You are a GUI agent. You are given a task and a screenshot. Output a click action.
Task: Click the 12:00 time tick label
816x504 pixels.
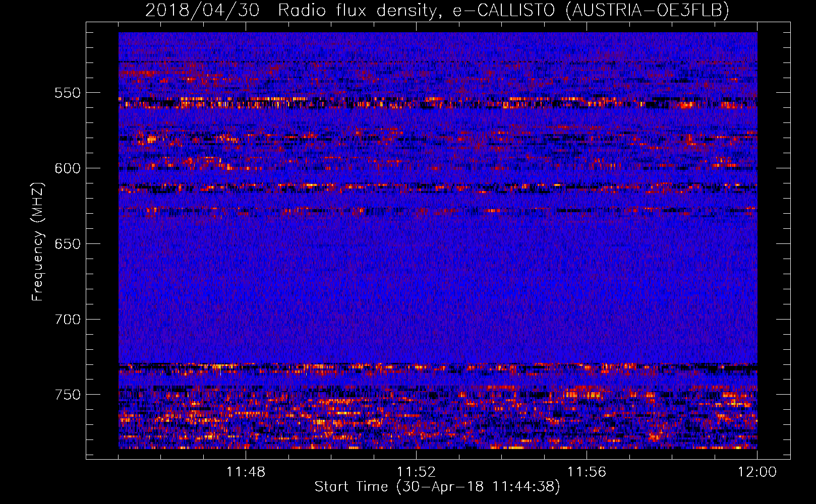pos(757,472)
